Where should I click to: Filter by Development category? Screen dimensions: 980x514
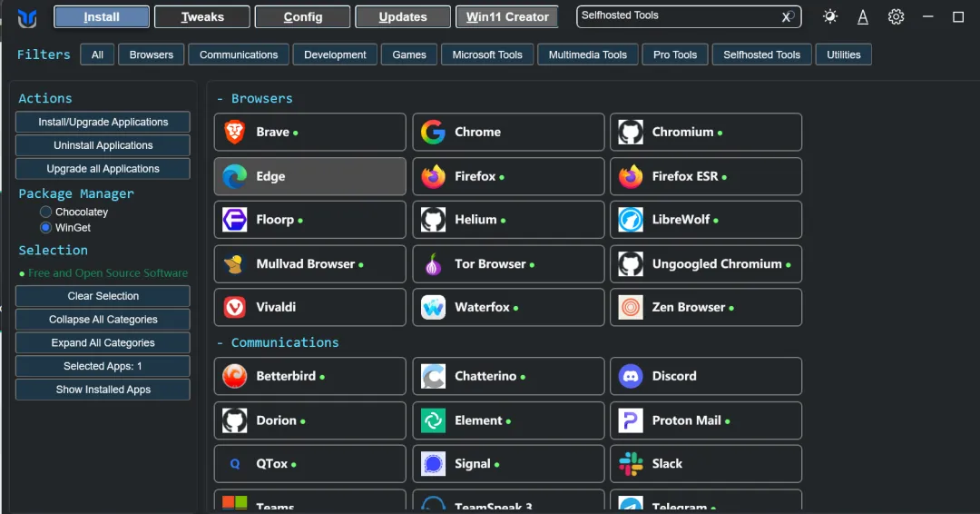tap(335, 54)
